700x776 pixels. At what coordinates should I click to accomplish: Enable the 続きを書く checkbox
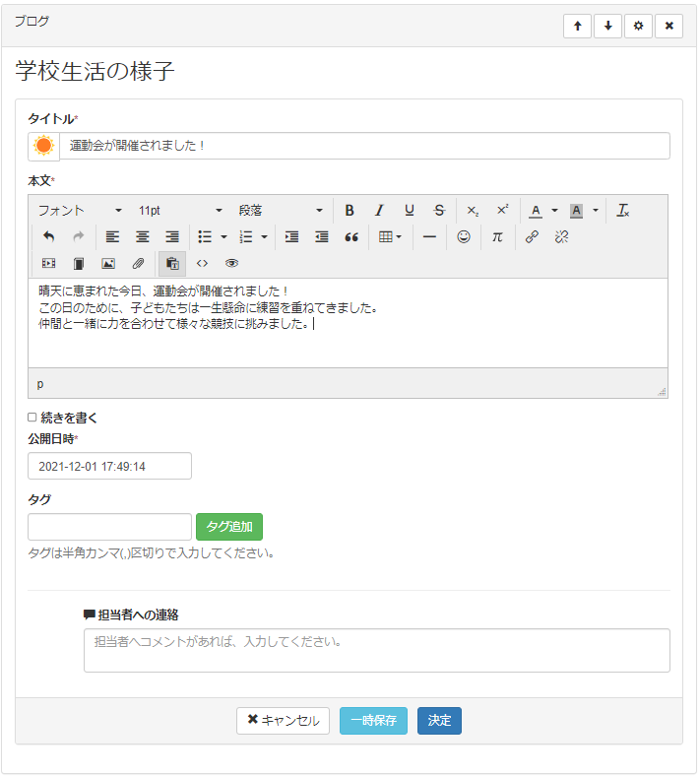pyautogui.click(x=32, y=418)
